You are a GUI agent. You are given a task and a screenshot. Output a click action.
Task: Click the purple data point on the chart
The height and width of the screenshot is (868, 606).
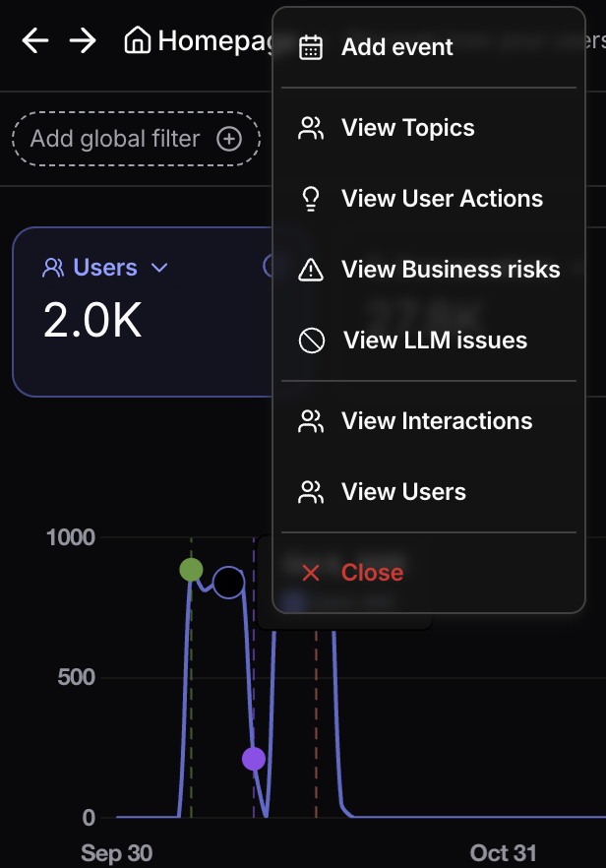(254, 758)
